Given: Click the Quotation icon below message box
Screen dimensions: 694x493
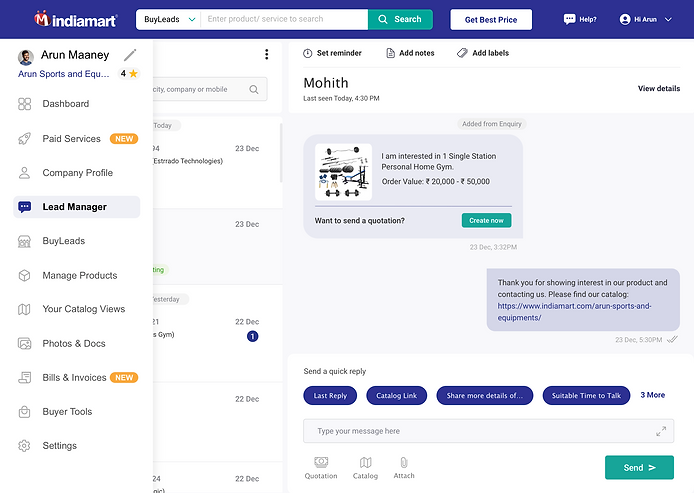Looking at the screenshot, I should (321, 462).
